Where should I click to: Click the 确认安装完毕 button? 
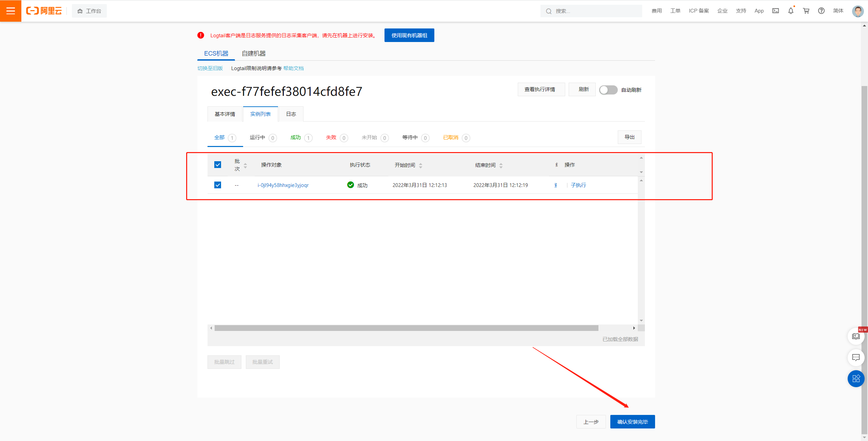(632, 422)
